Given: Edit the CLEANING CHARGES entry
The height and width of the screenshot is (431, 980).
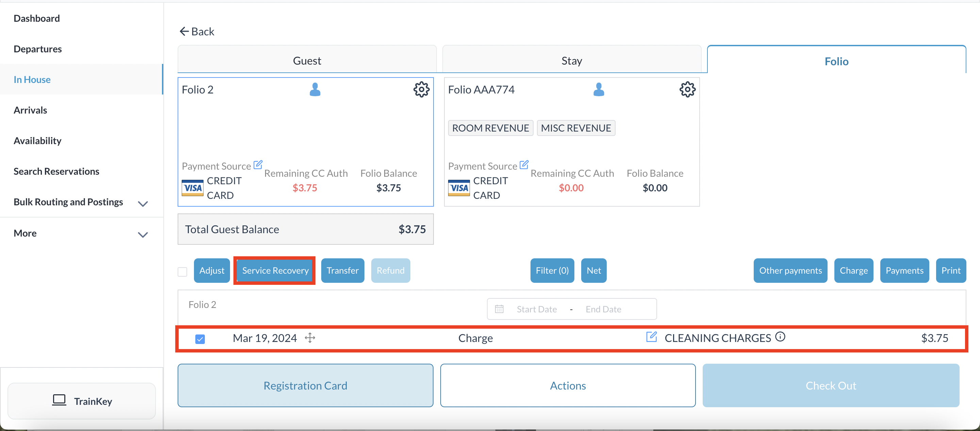Looking at the screenshot, I should (651, 337).
